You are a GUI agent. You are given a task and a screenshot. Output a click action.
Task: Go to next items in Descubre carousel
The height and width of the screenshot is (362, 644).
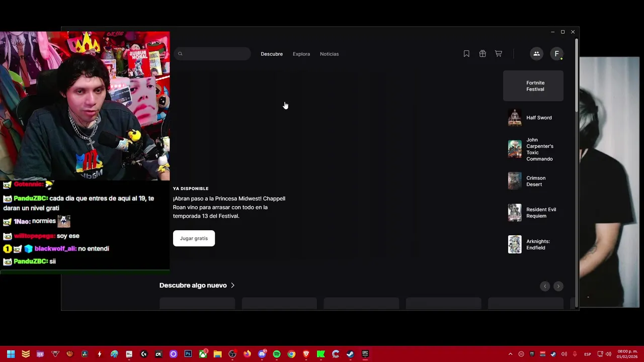[558, 286]
